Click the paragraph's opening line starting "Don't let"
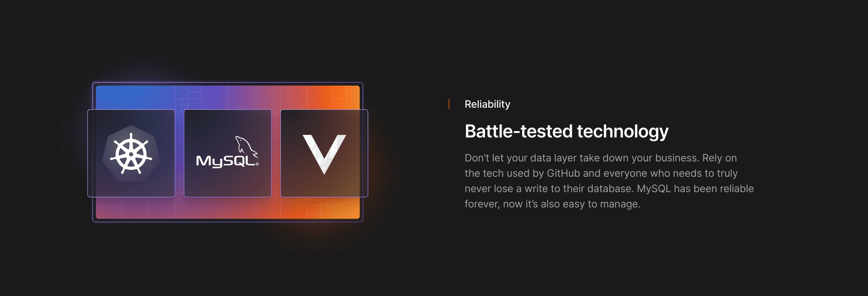The width and height of the screenshot is (868, 296). click(x=600, y=158)
